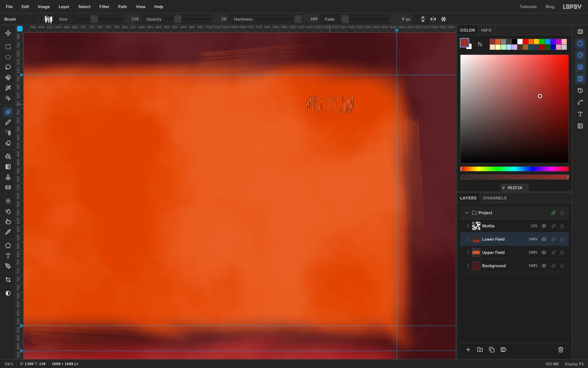Open Mottle layer effects icon
The image size is (588, 368).
(x=553, y=226)
